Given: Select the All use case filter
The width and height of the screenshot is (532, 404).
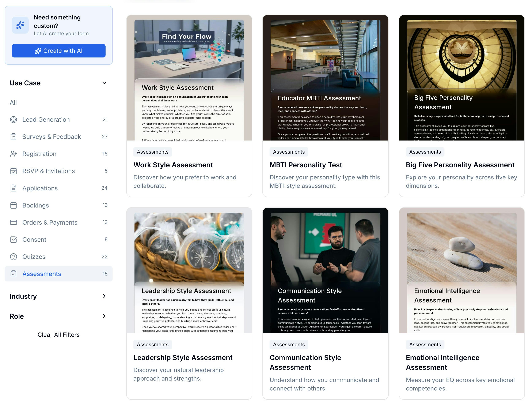Looking at the screenshot, I should (14, 102).
